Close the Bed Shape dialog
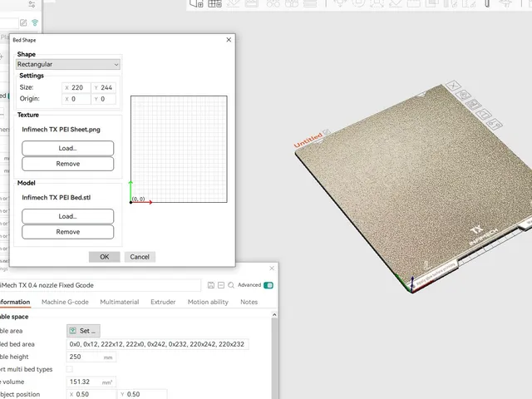 [x=229, y=40]
